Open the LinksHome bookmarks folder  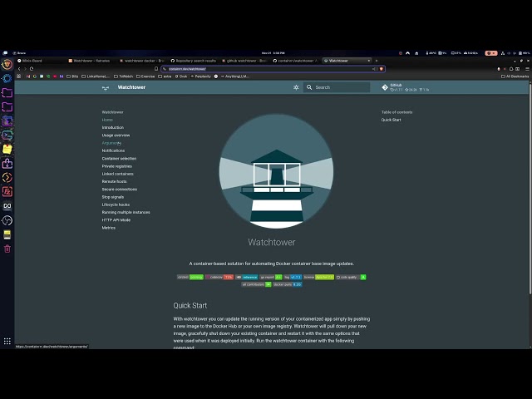(x=96, y=76)
